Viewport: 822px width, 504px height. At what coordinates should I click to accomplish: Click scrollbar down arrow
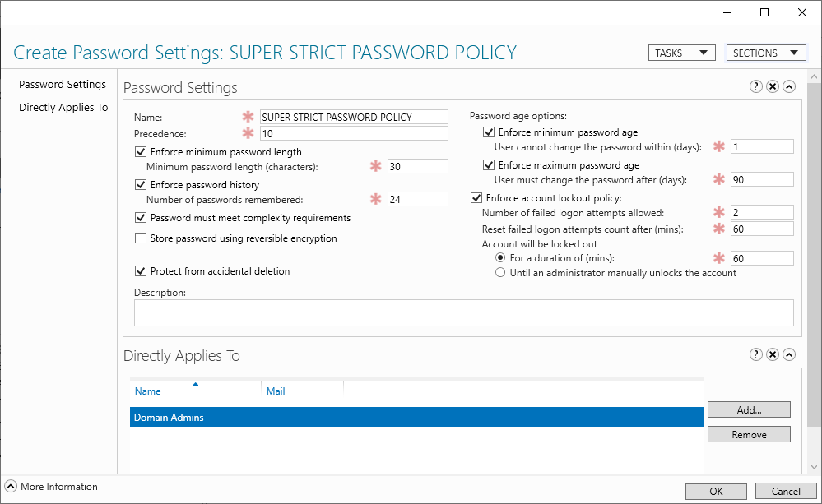coord(814,467)
